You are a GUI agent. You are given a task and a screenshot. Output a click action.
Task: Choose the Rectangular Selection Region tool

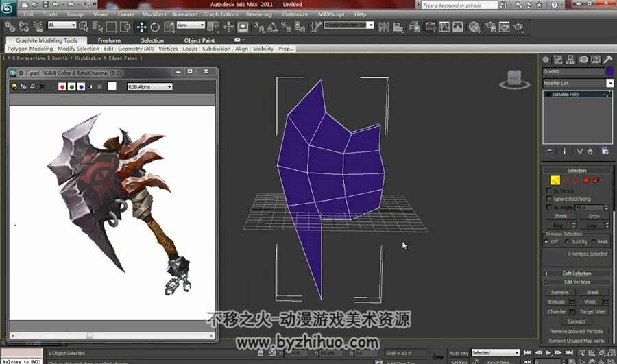111,27
